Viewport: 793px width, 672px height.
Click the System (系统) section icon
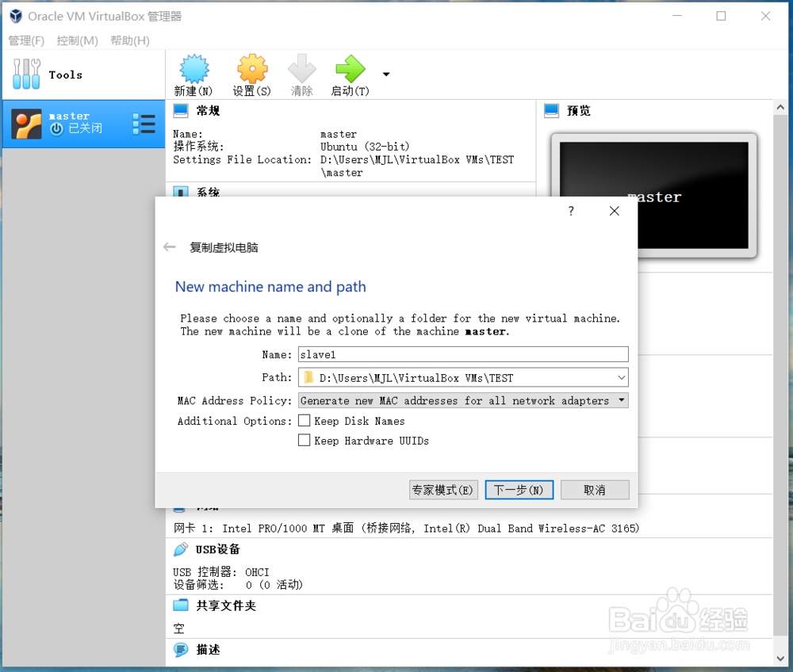click(181, 192)
